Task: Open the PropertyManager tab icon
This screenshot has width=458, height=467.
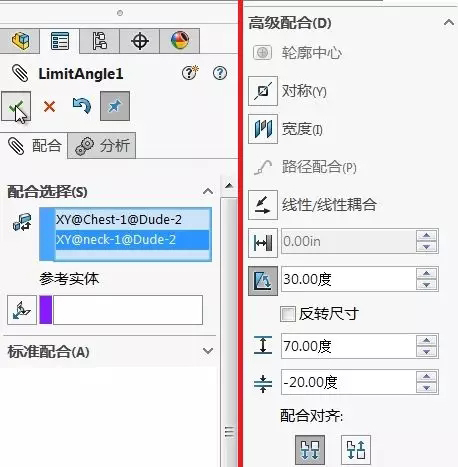Action: pyautogui.click(x=60, y=41)
